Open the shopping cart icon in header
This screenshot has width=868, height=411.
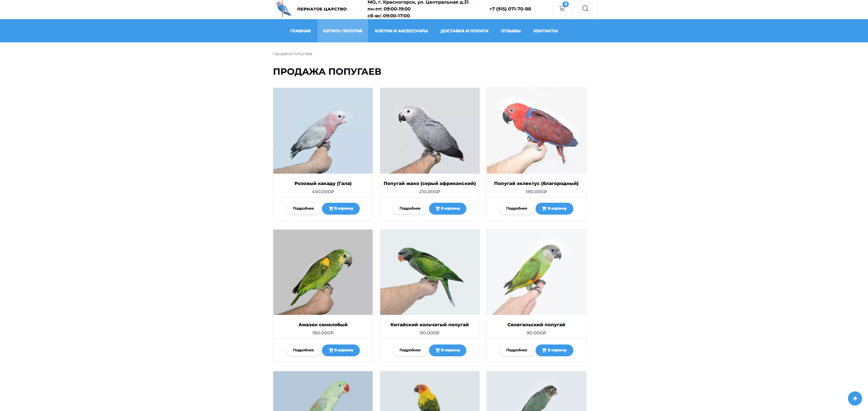562,8
